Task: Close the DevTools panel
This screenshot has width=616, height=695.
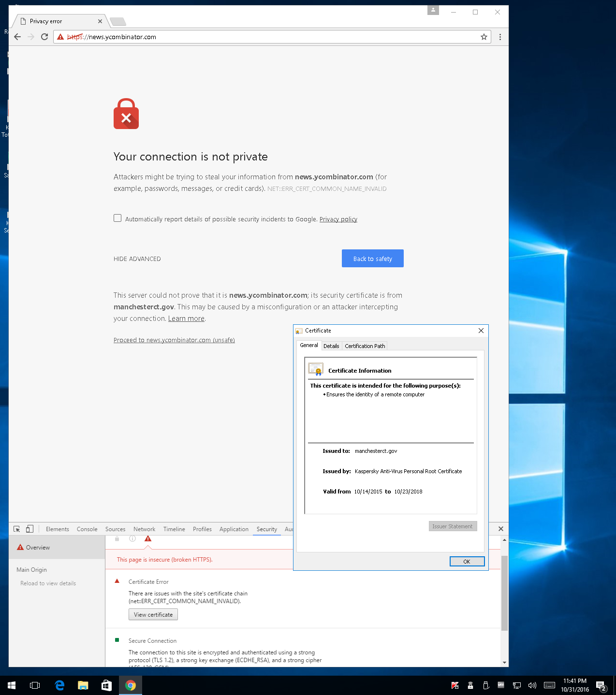Action: (501, 529)
